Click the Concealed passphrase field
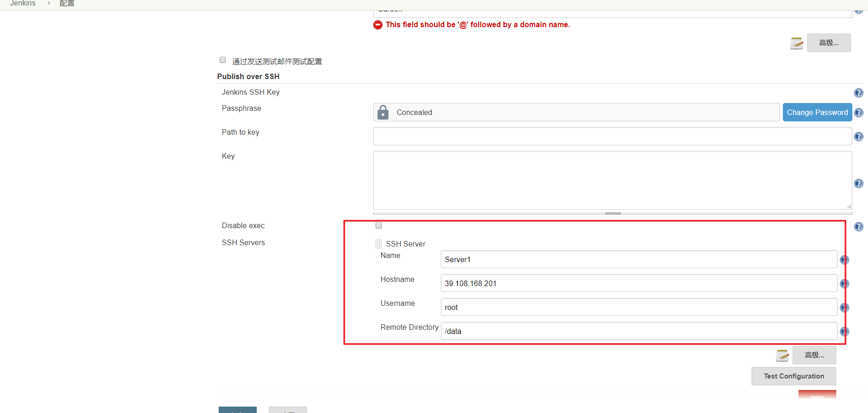 coord(576,112)
